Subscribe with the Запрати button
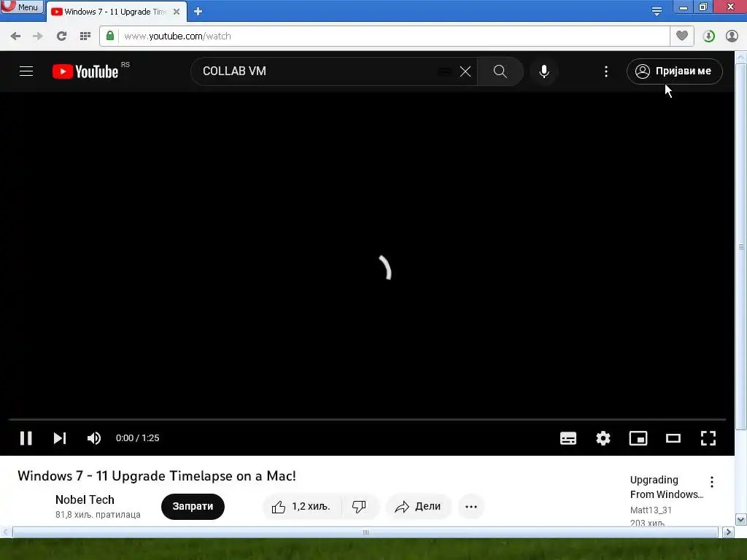Screen dimensions: 747x560 pos(193,506)
